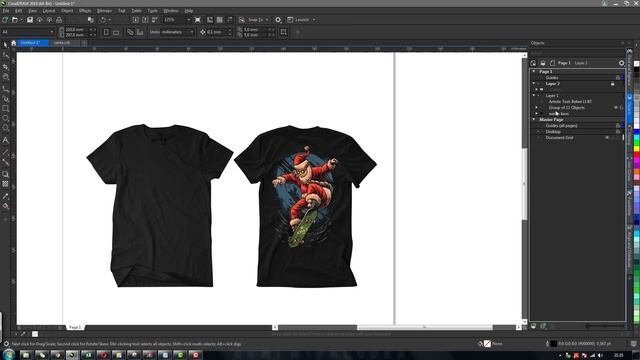Click the Objects panel search field
The width and height of the screenshot is (640, 360).
[577, 53]
